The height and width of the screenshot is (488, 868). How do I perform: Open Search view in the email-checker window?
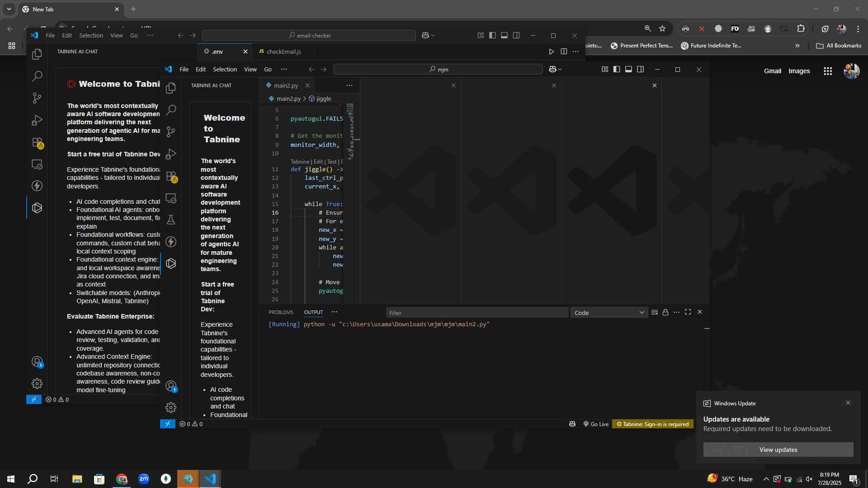click(37, 76)
